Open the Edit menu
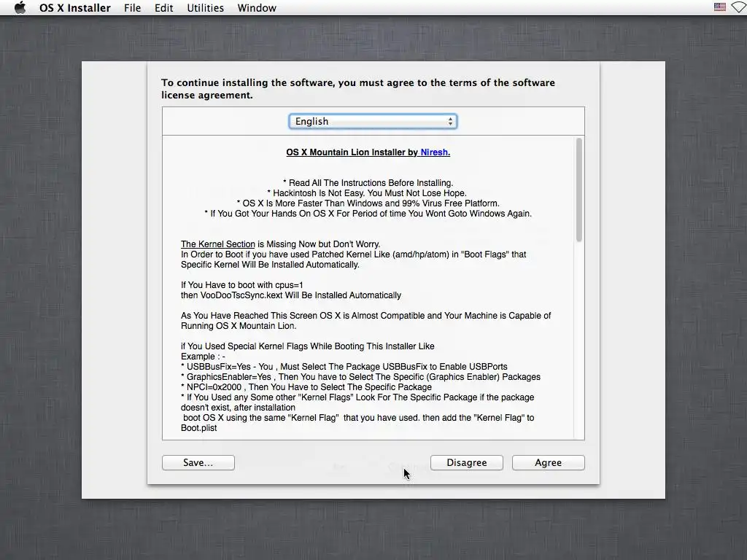747x560 pixels. coord(163,7)
